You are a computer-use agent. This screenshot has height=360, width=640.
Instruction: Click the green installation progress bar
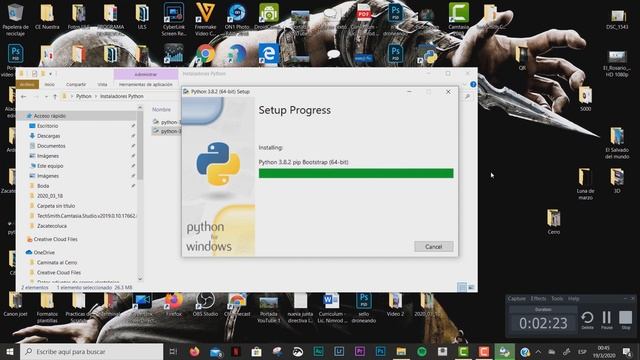tap(356, 173)
